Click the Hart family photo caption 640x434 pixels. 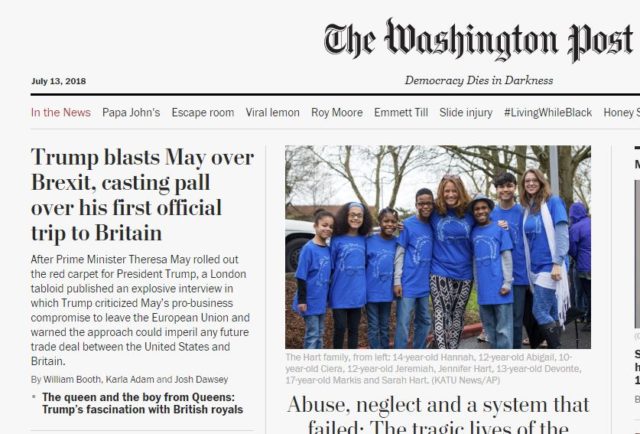(x=433, y=369)
